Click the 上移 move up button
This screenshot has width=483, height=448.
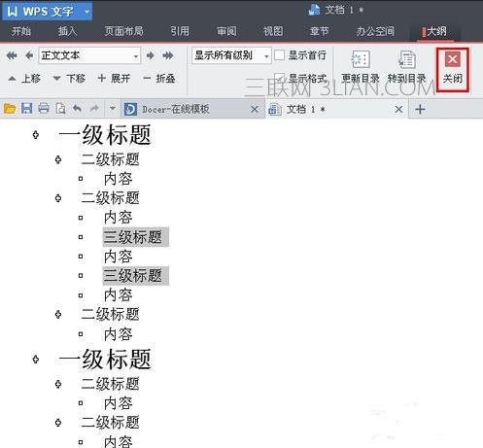click(24, 79)
